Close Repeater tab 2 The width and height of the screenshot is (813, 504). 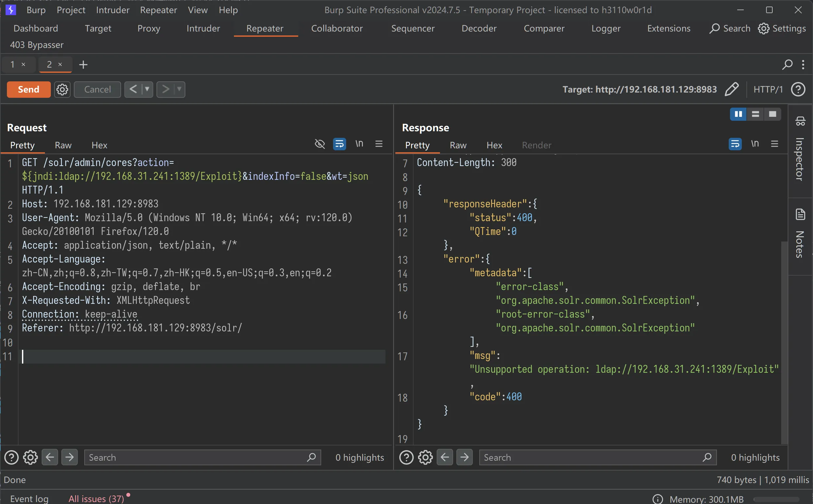tap(60, 64)
